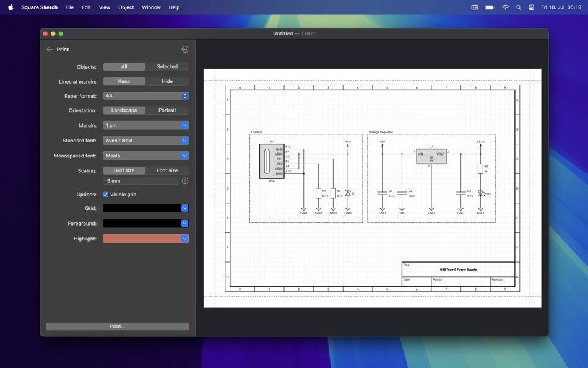Open the Scaling help question mark

point(185,181)
